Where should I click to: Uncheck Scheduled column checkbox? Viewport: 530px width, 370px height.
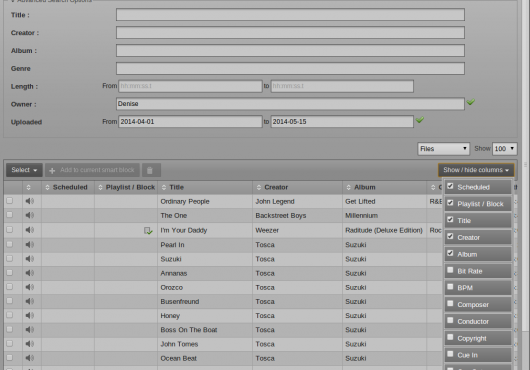(450, 186)
